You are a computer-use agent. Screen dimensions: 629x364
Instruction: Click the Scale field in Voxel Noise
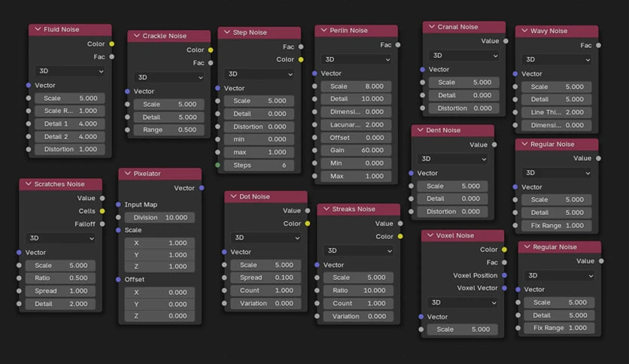[x=463, y=329]
